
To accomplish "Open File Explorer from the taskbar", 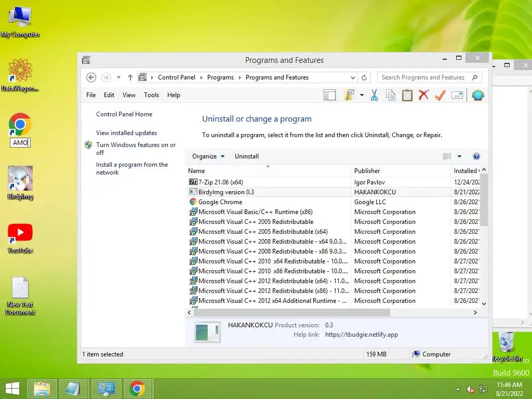I will tap(42, 389).
